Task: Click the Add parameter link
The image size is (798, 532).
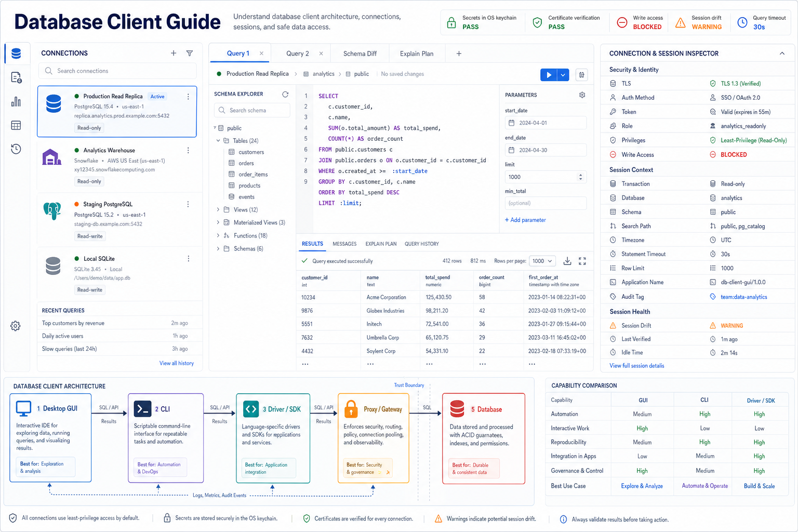Action: (525, 220)
